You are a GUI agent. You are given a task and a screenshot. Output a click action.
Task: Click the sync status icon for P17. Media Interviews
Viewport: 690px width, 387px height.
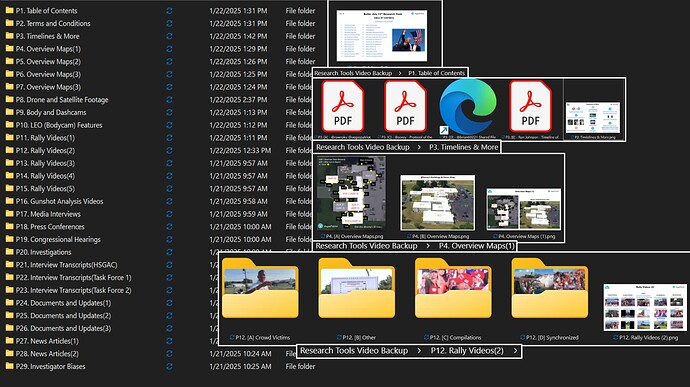pos(169,214)
